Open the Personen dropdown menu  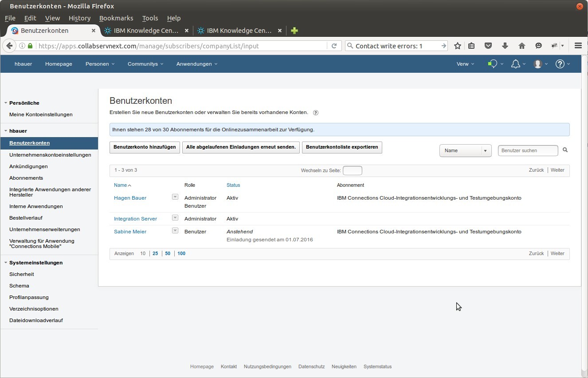[x=100, y=64]
